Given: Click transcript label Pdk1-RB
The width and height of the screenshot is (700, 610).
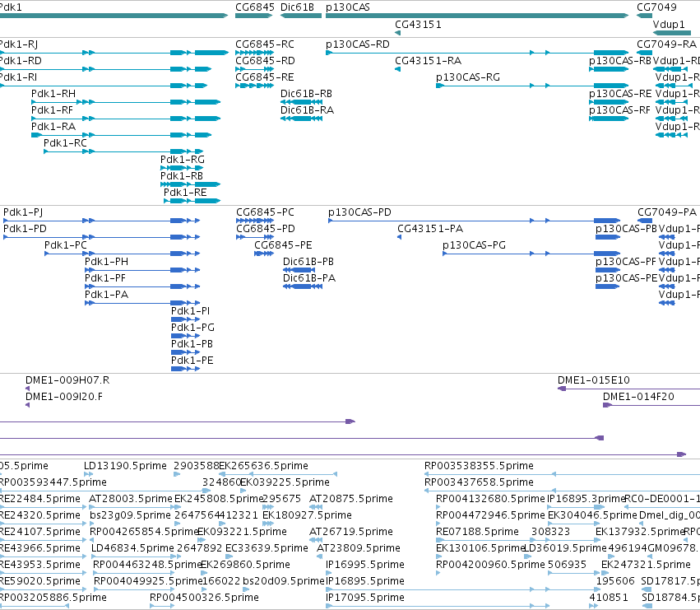Looking at the screenshot, I should 182,176.
